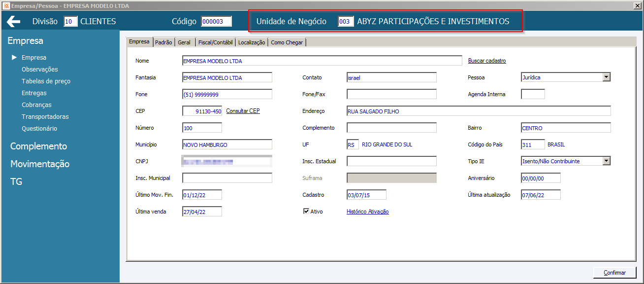Expand the Movimentação section
This screenshot has height=284, width=644.
40,164
